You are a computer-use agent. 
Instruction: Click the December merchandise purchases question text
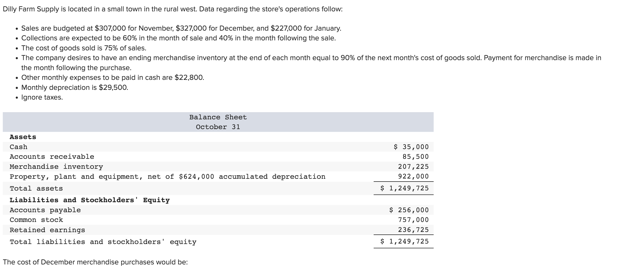tap(95, 262)
